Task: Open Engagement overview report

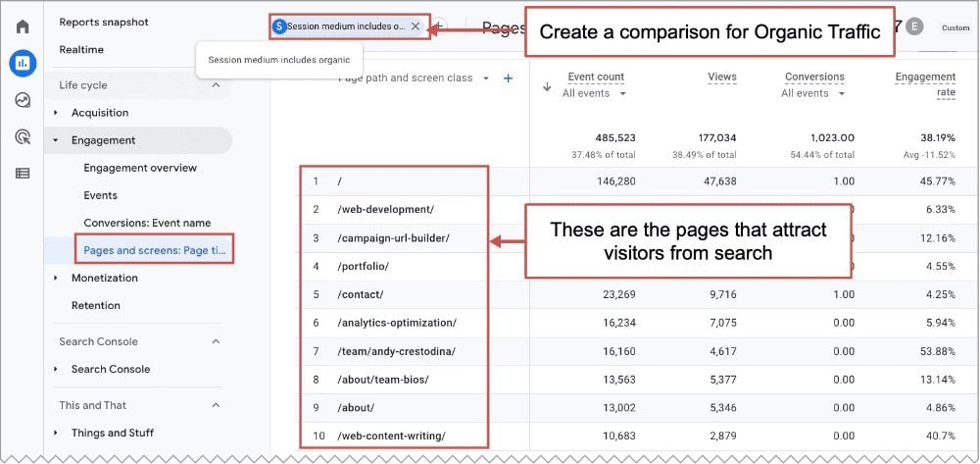Action: pyautogui.click(x=140, y=168)
